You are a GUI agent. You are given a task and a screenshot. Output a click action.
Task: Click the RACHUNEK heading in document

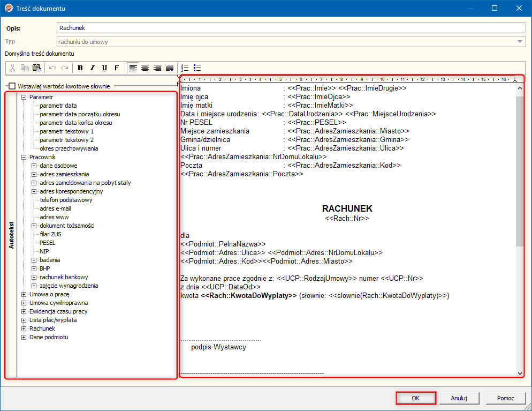pos(347,208)
